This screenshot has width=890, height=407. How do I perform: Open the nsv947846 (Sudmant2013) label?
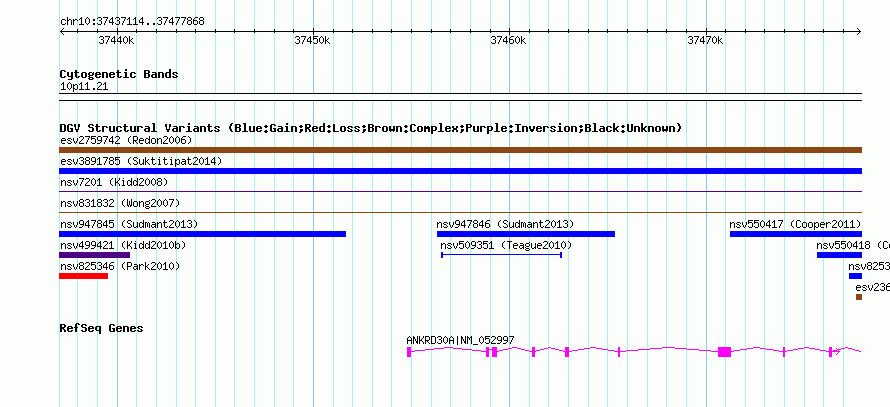[x=505, y=224]
